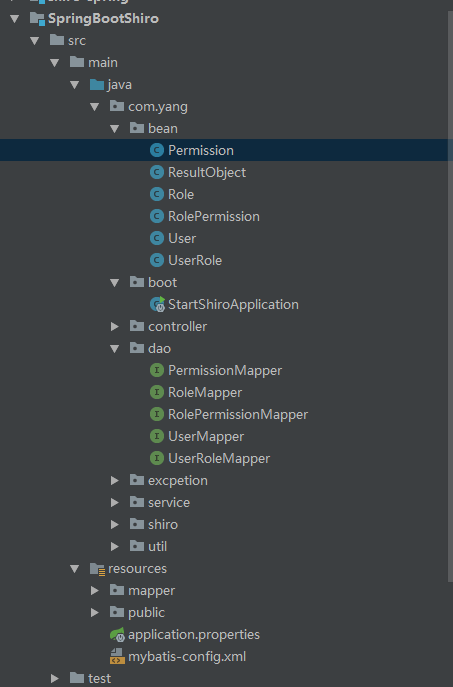Open the shiro package node
This screenshot has width=453, height=687.
click(x=115, y=524)
